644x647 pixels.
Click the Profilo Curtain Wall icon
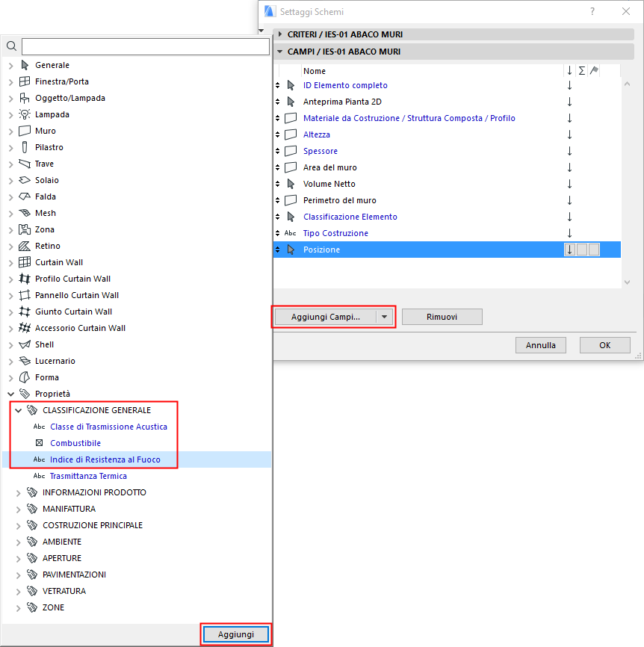point(25,279)
